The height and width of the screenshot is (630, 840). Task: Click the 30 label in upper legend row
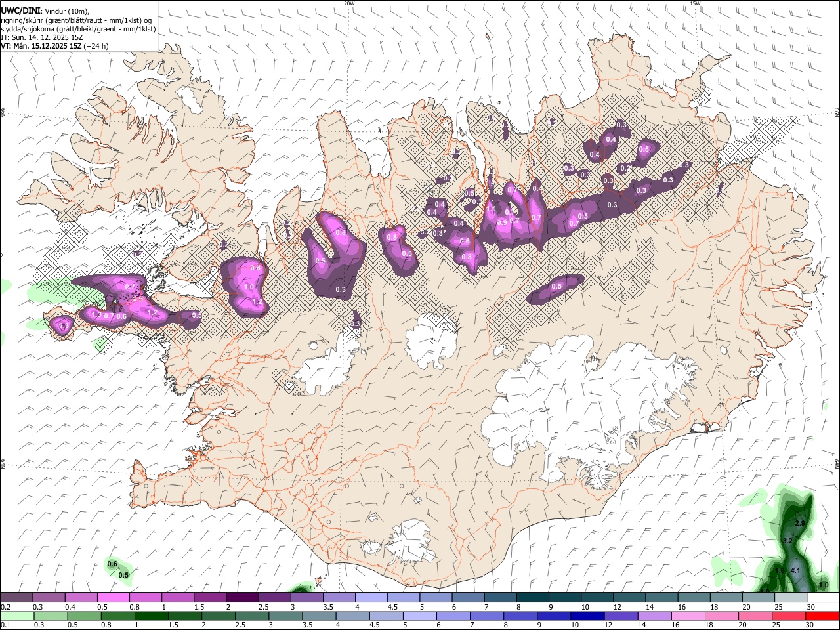coord(811,607)
